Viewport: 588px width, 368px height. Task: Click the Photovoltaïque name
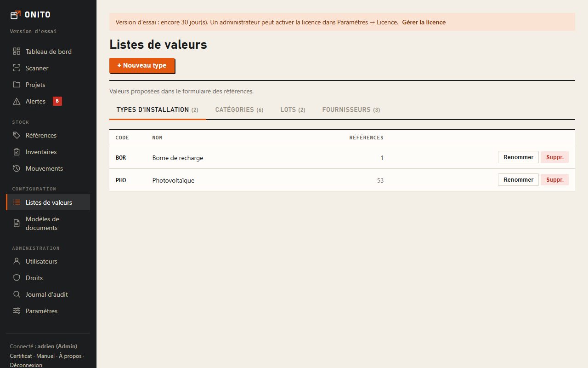(x=173, y=180)
